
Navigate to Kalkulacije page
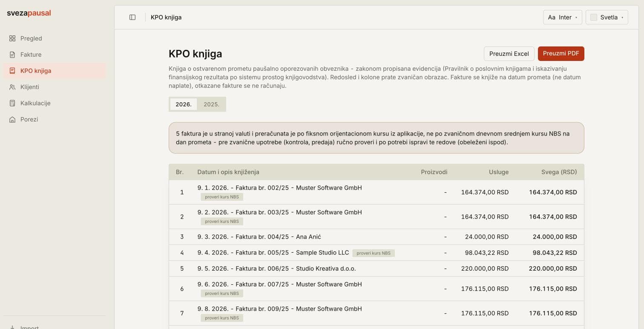pos(55,103)
